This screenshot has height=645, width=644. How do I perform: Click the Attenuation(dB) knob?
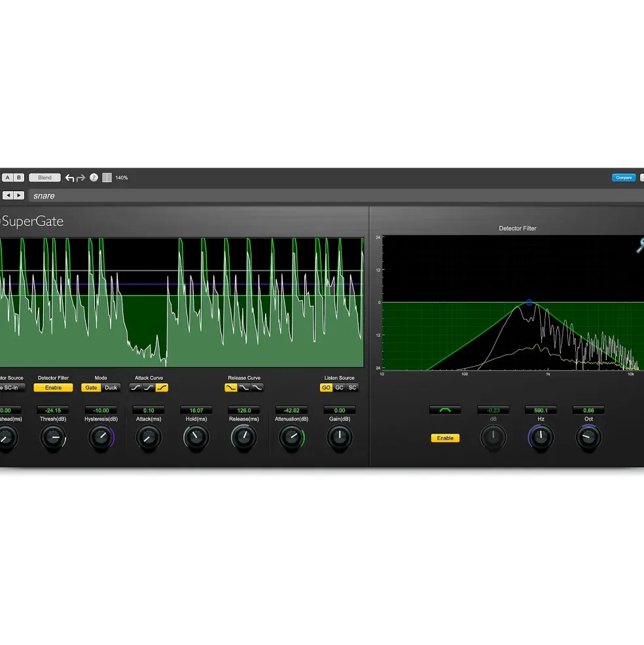pyautogui.click(x=292, y=437)
